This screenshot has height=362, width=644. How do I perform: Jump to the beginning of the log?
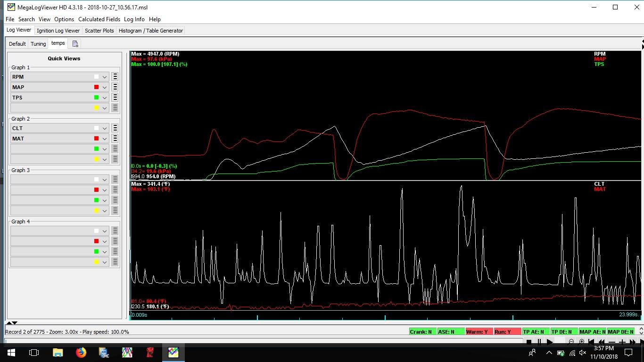[591, 342]
